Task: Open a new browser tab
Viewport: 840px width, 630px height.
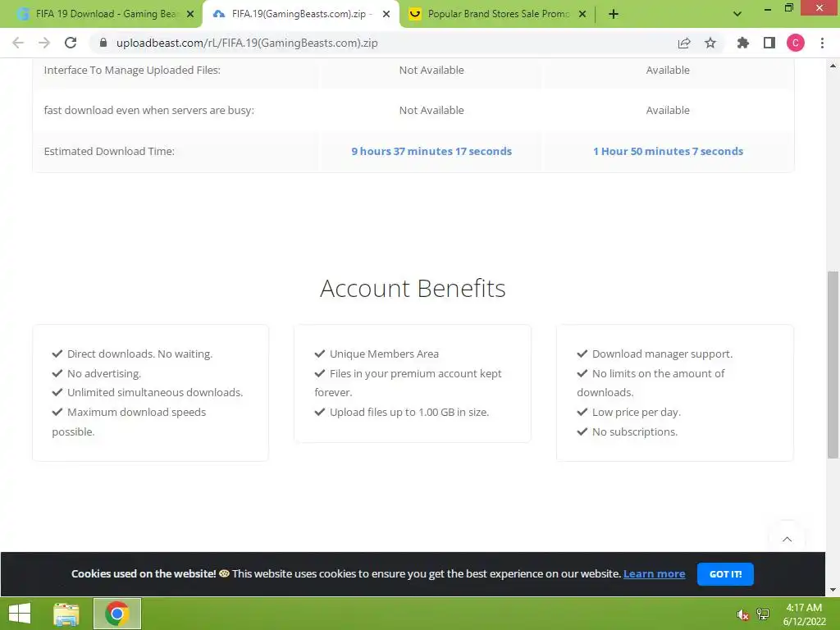Action: coord(614,14)
